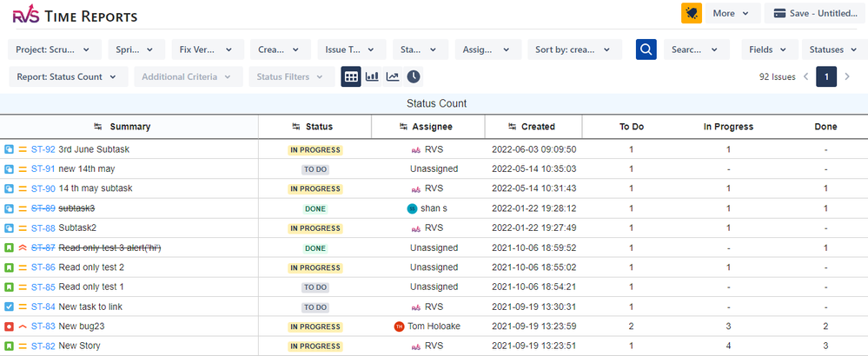The width and height of the screenshot is (868, 356).
Task: Open the clock time view icon
Action: point(413,76)
